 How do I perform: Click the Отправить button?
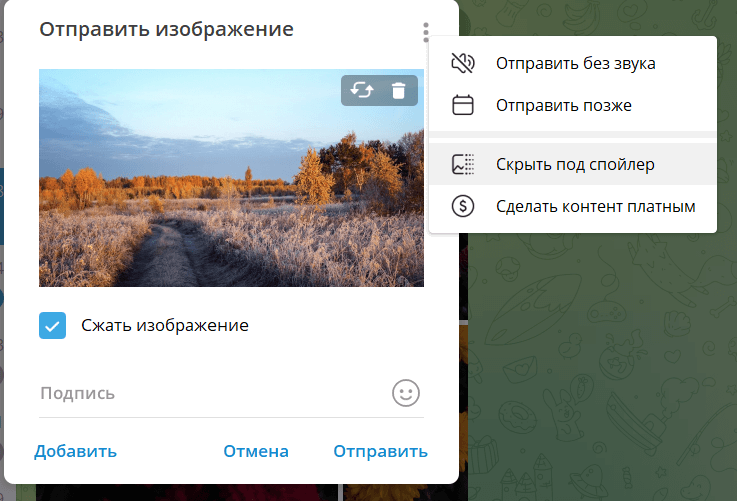click(381, 451)
